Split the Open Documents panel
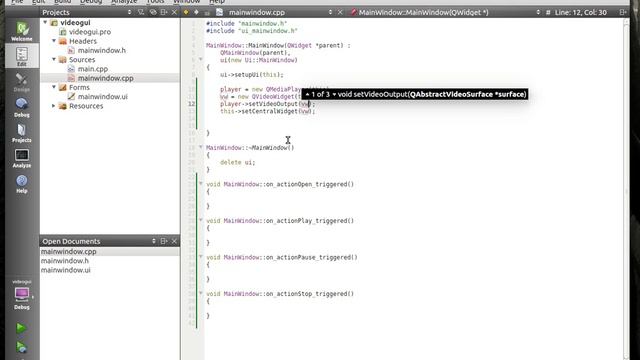Screen dimensions: 640x360 pyautogui.click(x=164, y=241)
